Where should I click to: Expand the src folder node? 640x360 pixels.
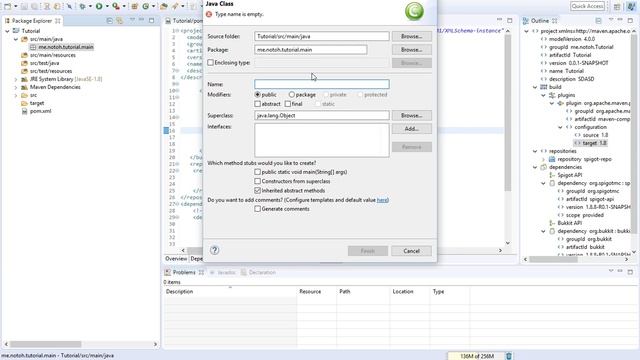(x=16, y=95)
